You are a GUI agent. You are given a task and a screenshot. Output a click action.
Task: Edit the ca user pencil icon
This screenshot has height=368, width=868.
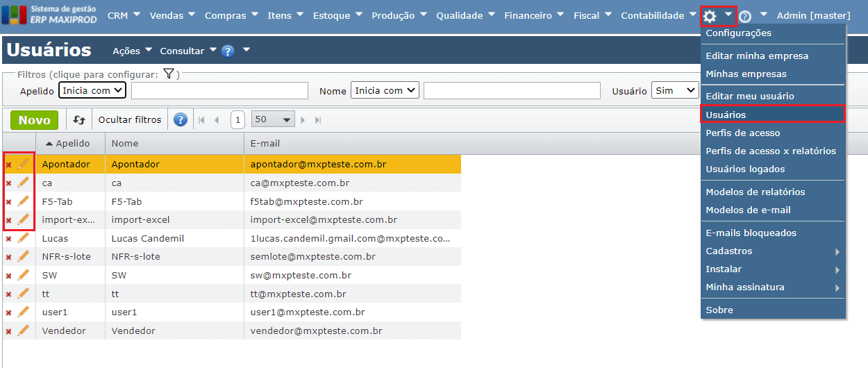click(23, 183)
